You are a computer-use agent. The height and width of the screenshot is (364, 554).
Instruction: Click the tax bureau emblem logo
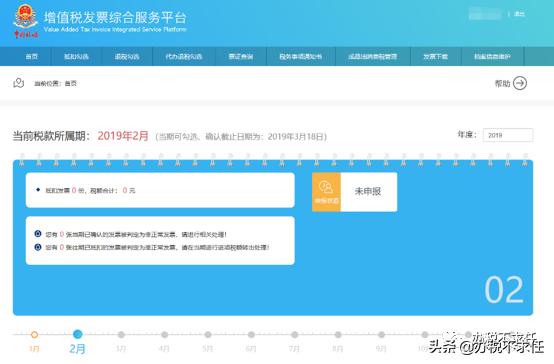[x=25, y=21]
